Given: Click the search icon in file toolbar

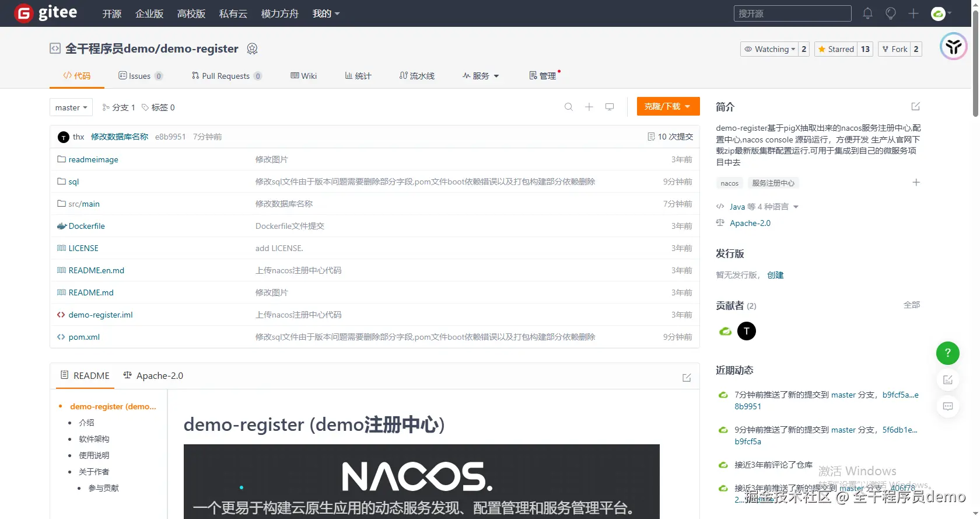Looking at the screenshot, I should click(568, 107).
